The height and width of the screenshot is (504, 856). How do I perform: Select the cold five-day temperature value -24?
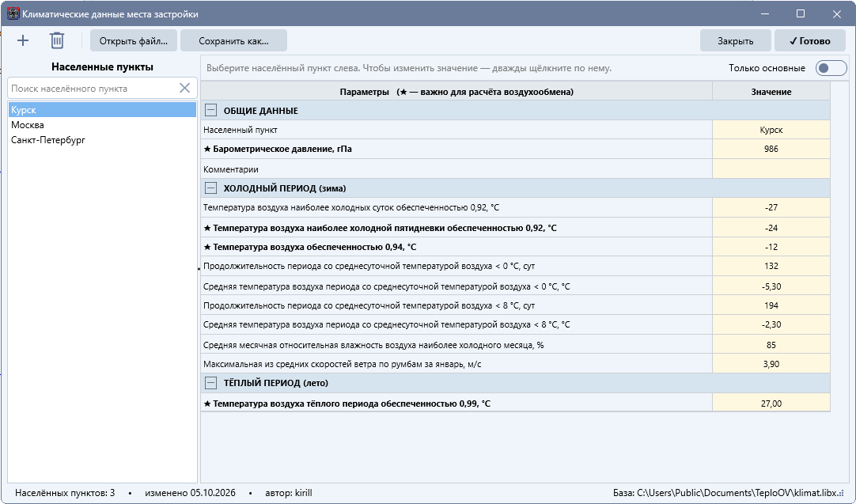771,228
